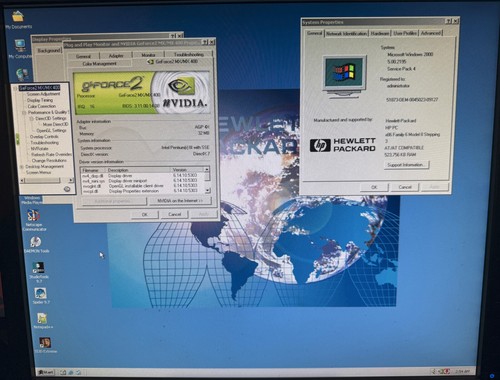Select the nv4_disp.dll row in the driver list

140,175
